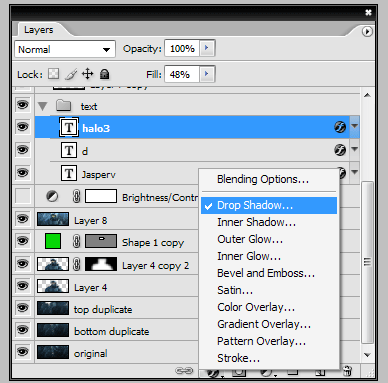Click the delete layer trash icon
This screenshot has width=388, height=383.
coord(347,371)
